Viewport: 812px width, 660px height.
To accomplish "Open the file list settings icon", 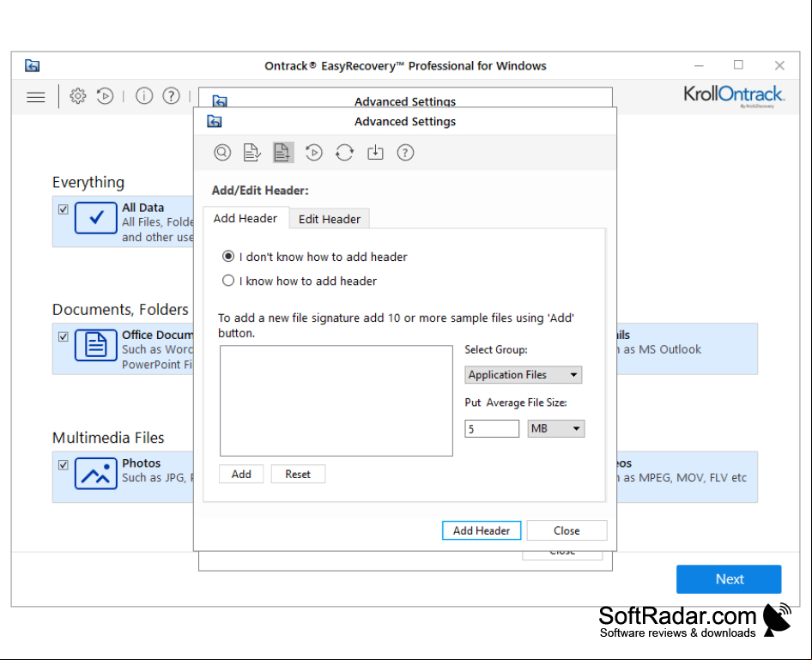I will point(252,153).
